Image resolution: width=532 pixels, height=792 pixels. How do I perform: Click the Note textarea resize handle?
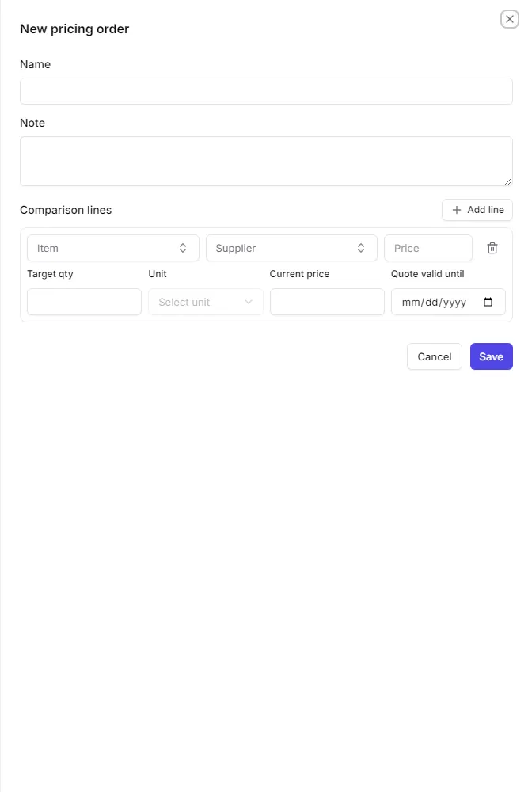[x=507, y=181]
